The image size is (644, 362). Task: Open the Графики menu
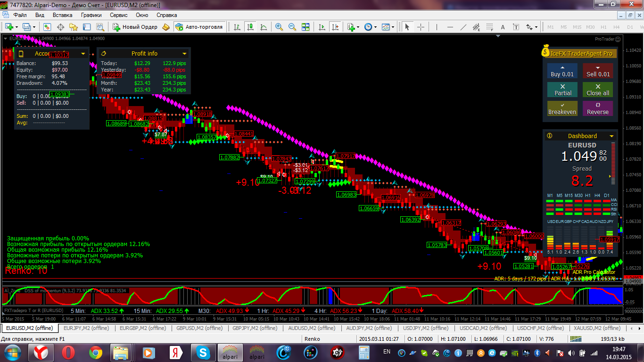tap(91, 15)
